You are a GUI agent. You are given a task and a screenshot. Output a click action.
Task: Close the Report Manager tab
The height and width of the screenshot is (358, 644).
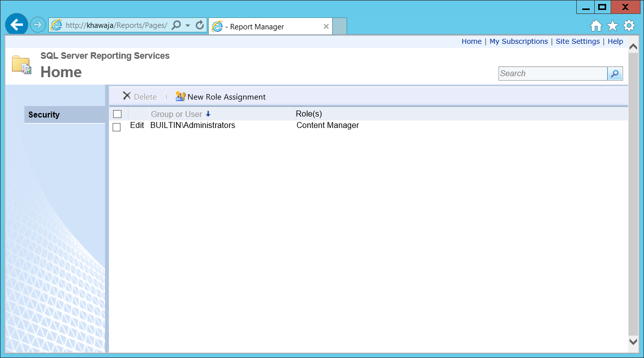326,27
